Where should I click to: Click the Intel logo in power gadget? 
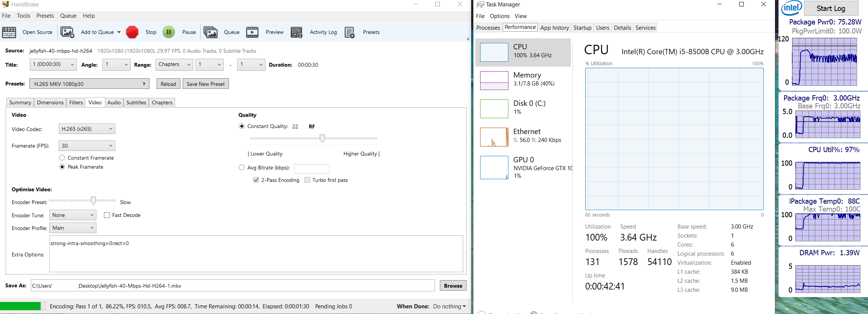point(792,8)
